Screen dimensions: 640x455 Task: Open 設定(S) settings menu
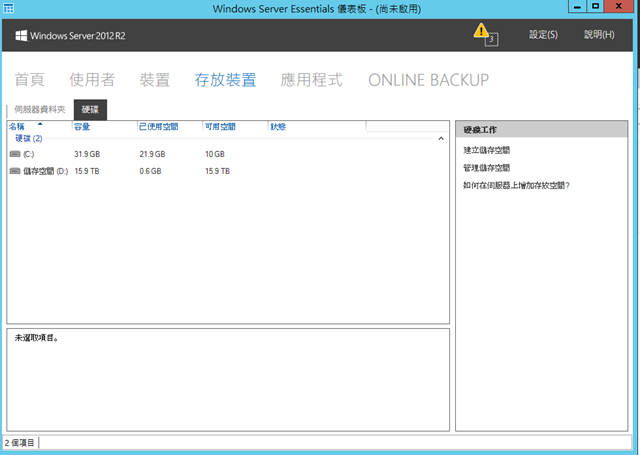[543, 35]
